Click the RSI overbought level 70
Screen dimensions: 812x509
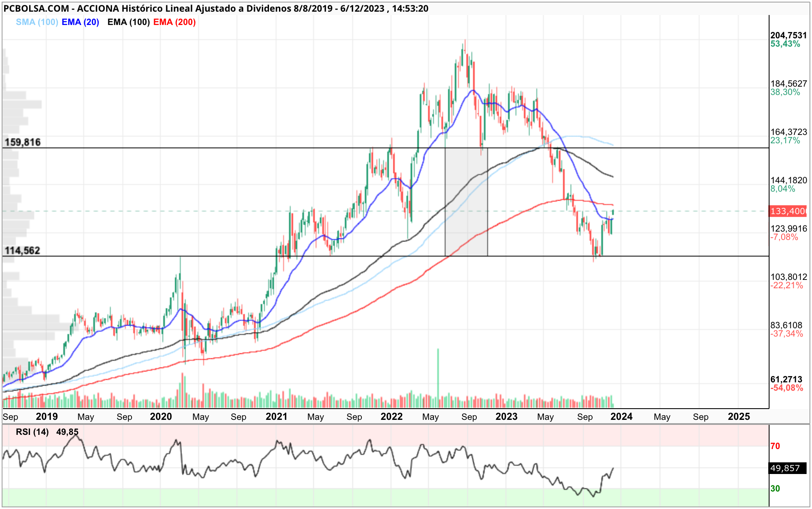tap(775, 447)
